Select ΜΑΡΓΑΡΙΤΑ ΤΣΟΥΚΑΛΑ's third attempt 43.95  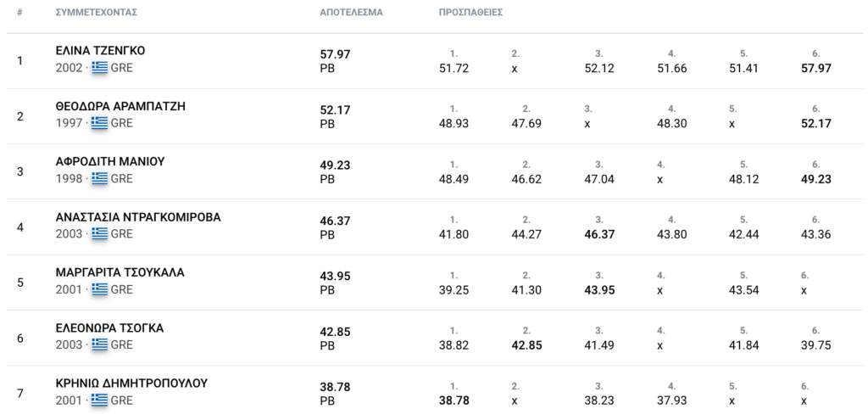[x=599, y=290]
